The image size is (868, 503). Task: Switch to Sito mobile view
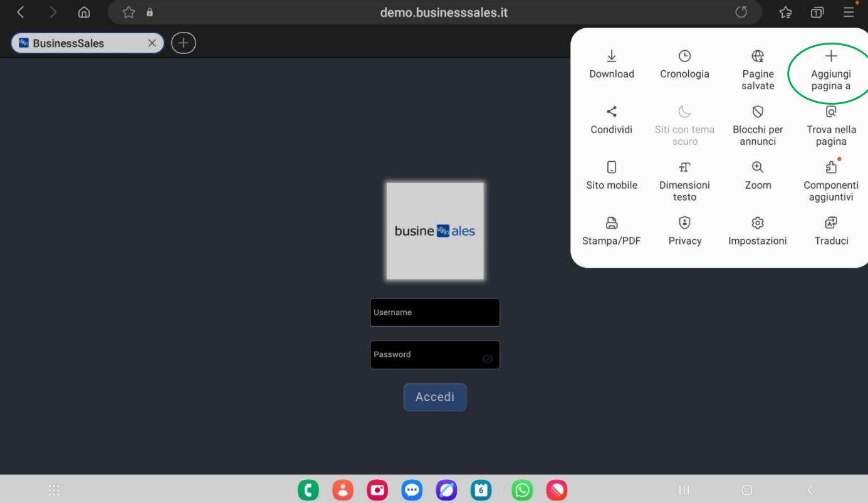pyautogui.click(x=611, y=177)
